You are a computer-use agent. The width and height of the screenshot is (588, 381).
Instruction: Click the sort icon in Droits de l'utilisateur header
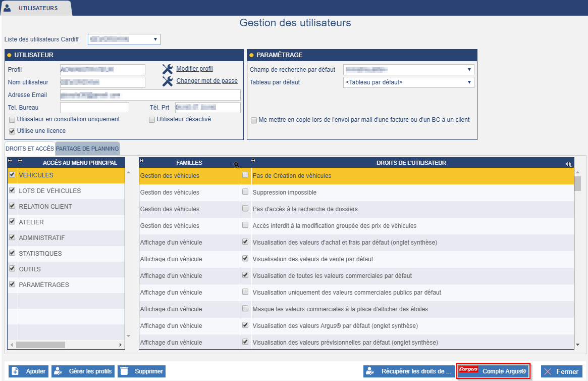click(253, 161)
